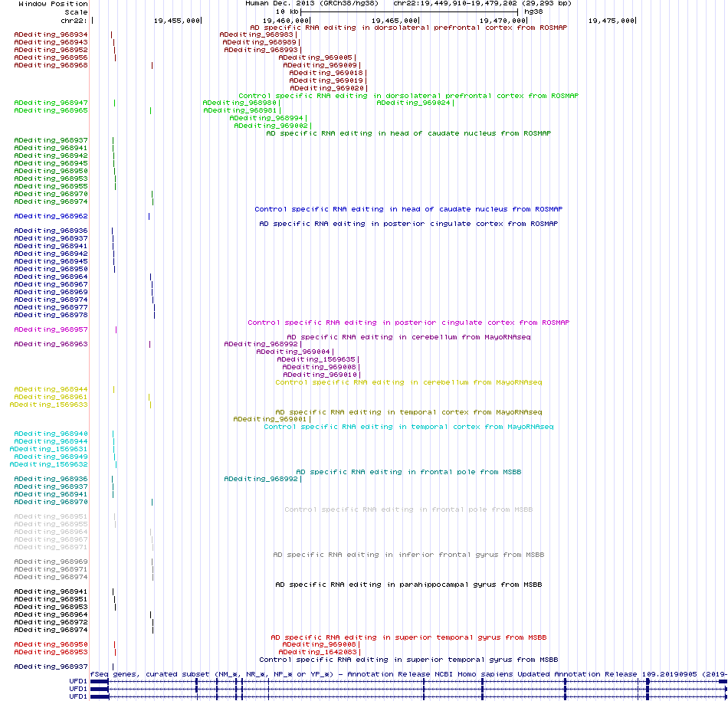Select the ADediting_968983 item label
The width and height of the screenshot is (728, 701).
256,34
